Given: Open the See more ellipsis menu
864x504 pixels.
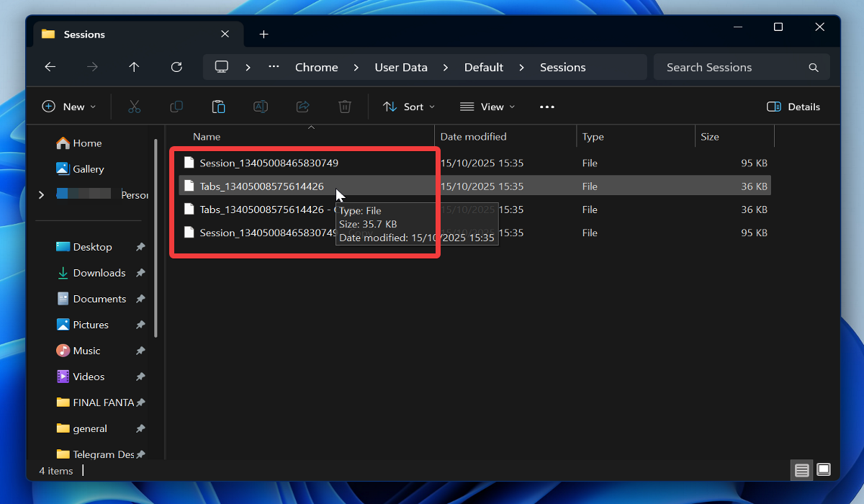Looking at the screenshot, I should [547, 107].
